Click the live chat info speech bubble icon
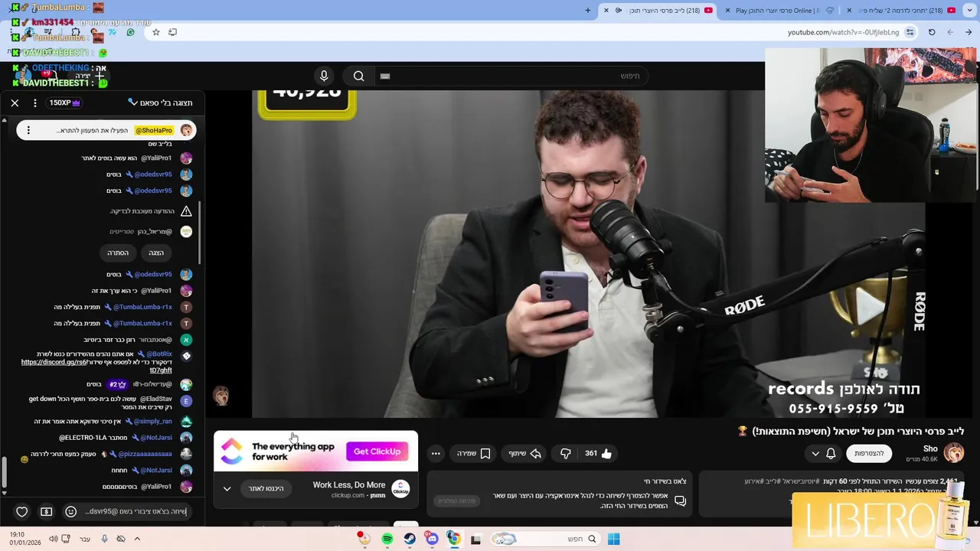The width and height of the screenshot is (980, 551). (x=680, y=501)
